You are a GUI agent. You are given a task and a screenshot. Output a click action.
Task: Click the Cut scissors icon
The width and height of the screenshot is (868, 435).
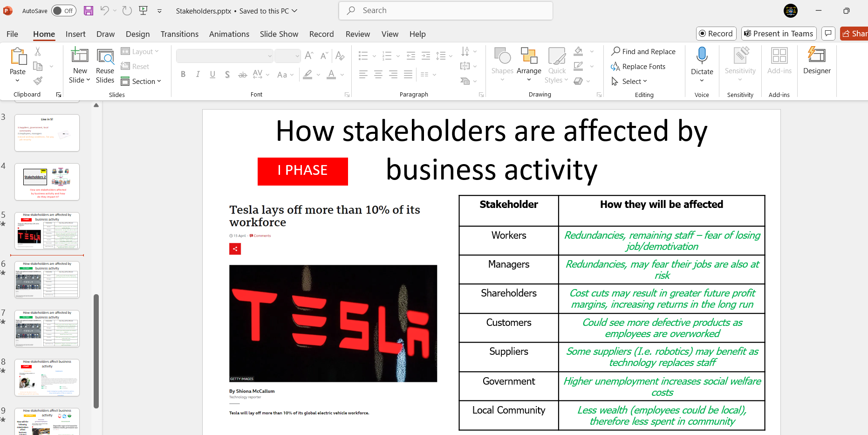[x=38, y=51]
